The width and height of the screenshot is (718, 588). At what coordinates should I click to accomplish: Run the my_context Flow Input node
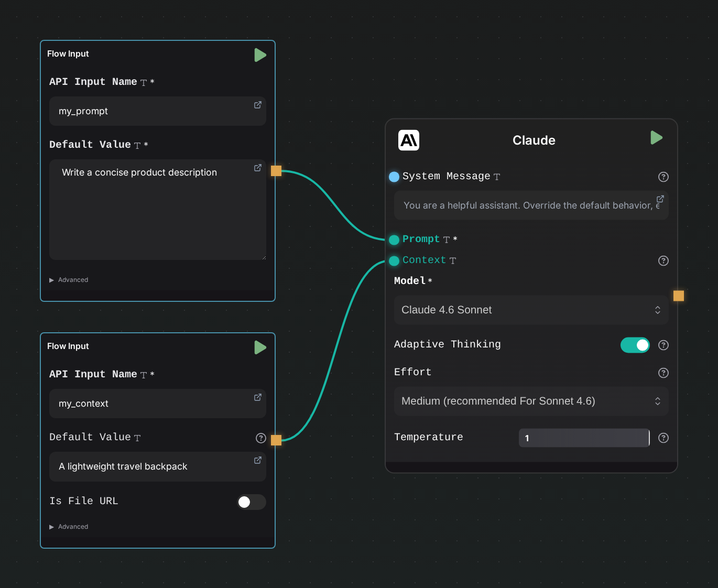(260, 347)
